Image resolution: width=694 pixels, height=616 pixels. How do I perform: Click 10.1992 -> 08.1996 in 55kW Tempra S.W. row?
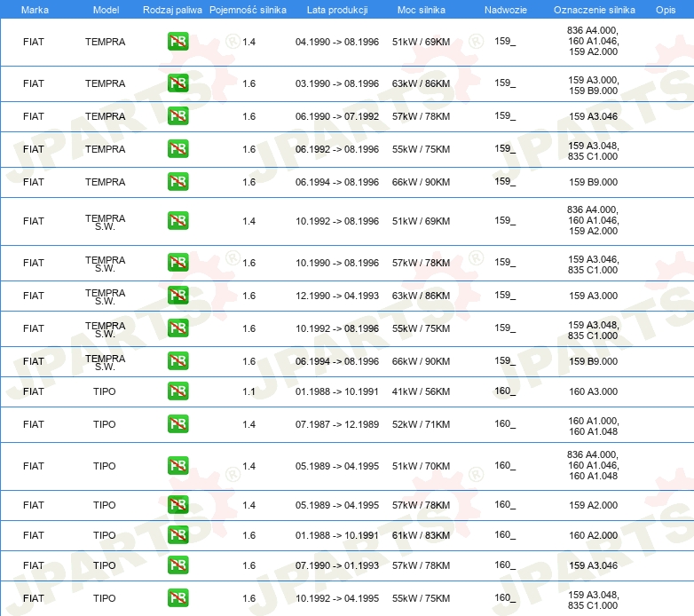[337, 328]
